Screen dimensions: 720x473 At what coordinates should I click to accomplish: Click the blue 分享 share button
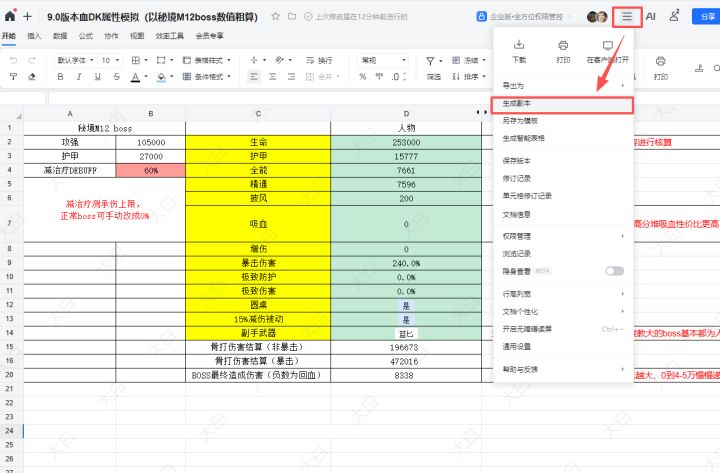(706, 17)
